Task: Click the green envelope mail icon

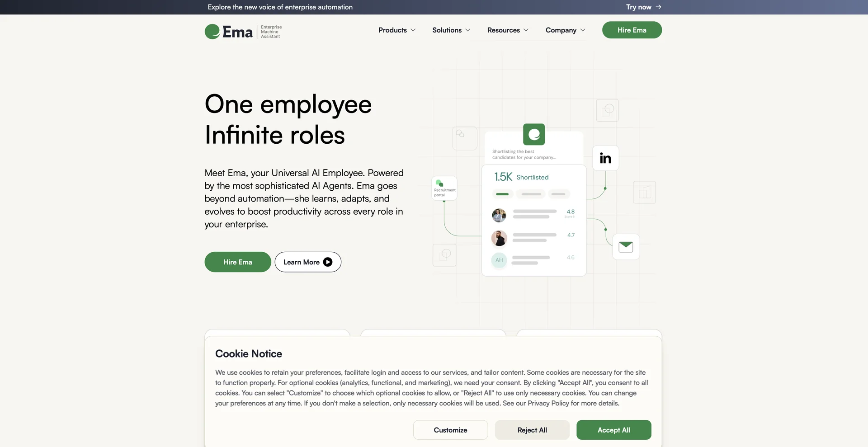Action: tap(626, 247)
